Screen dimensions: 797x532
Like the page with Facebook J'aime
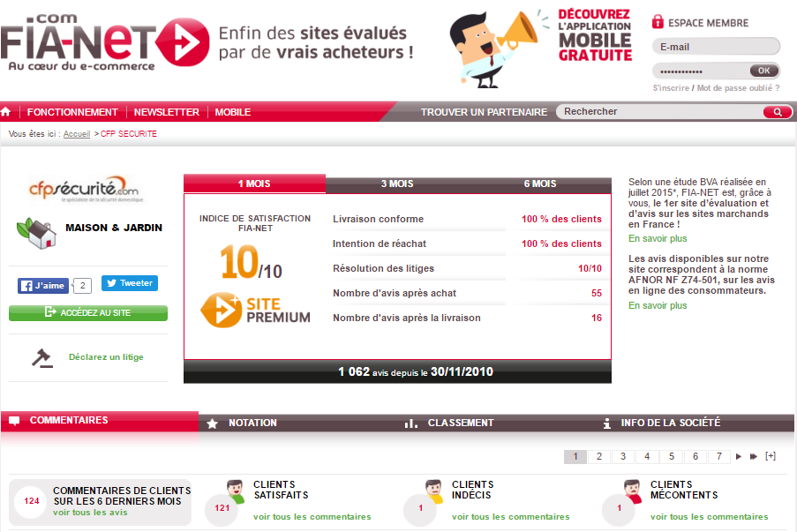click(43, 286)
